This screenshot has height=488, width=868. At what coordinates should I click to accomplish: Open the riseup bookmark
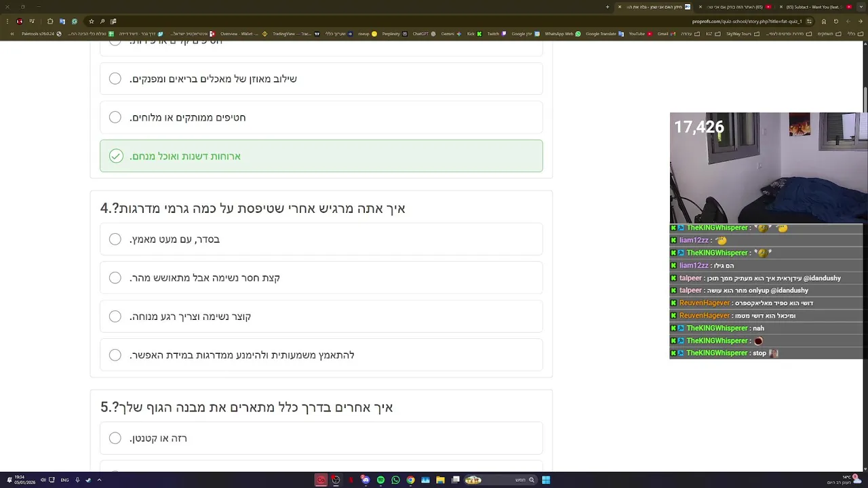(x=368, y=34)
